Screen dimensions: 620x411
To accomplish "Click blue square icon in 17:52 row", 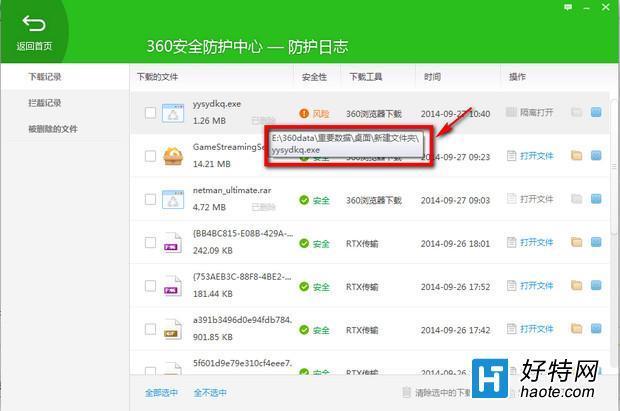I will coord(596,285).
